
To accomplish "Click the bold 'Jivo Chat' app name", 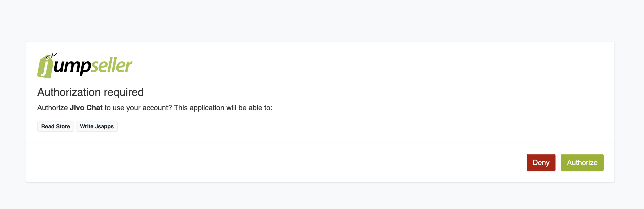I will point(86,108).
